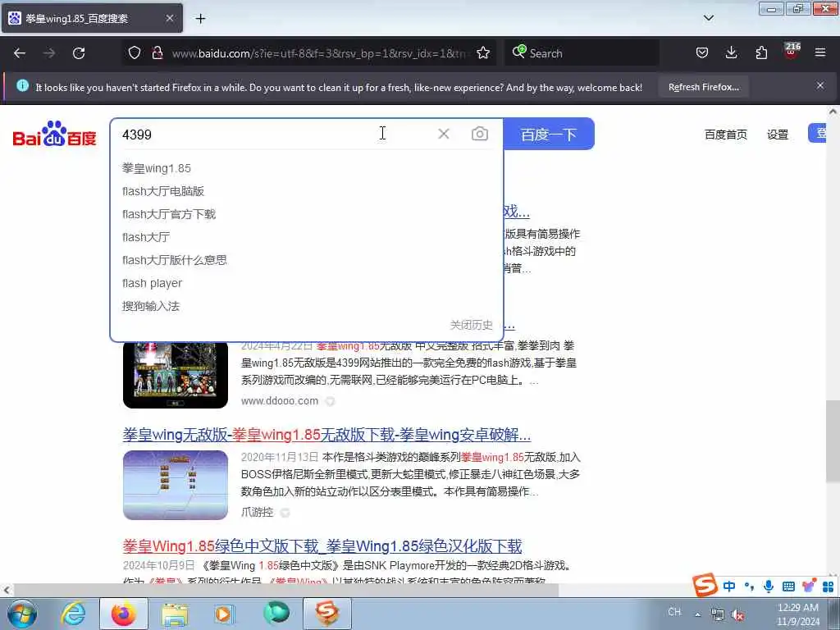Click the 爪游控 source link
This screenshot has width=840, height=630.
tap(257, 512)
